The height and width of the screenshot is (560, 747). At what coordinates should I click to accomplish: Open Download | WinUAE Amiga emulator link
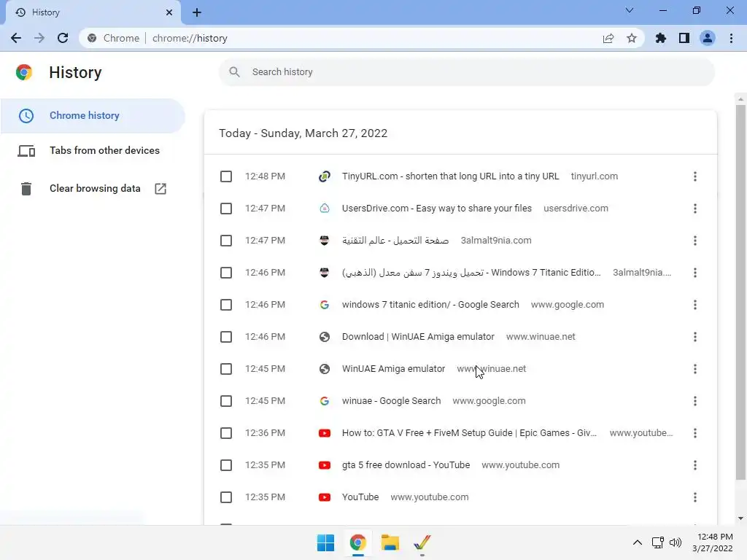418,337
